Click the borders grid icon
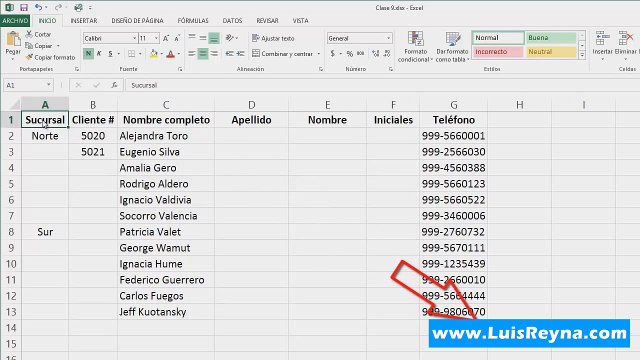The width and height of the screenshot is (640, 360). point(131,53)
